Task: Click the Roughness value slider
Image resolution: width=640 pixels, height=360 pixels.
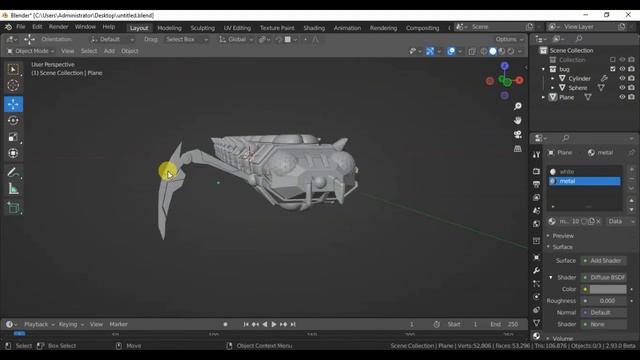Action: 604,301
